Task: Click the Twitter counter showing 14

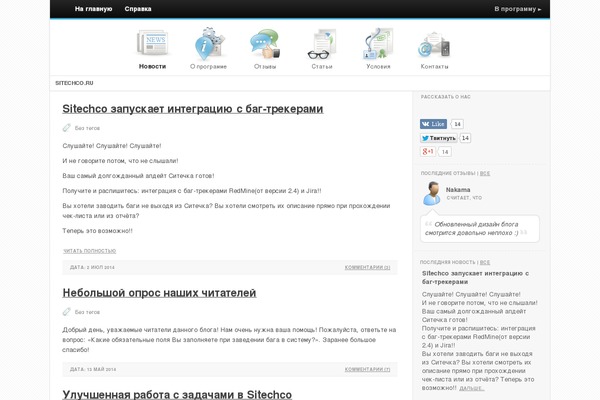Action: point(465,138)
